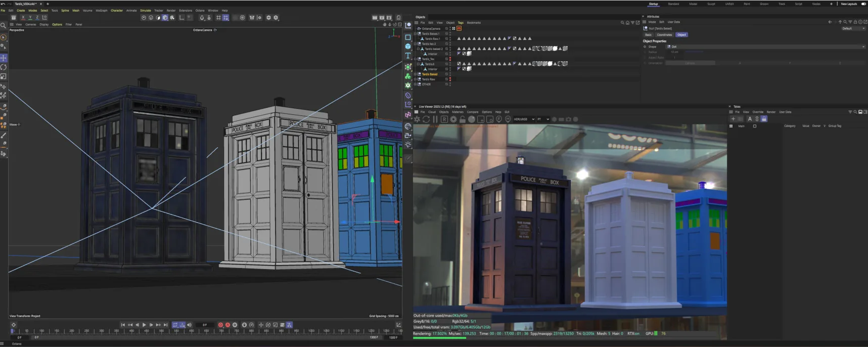Screen dimensions: 868x347
Task: Open the Tags menu in Objects panel
Action: 461,23
